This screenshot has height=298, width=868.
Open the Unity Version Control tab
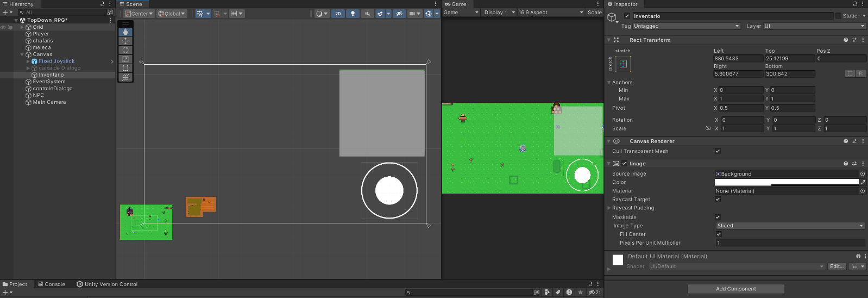coord(107,284)
